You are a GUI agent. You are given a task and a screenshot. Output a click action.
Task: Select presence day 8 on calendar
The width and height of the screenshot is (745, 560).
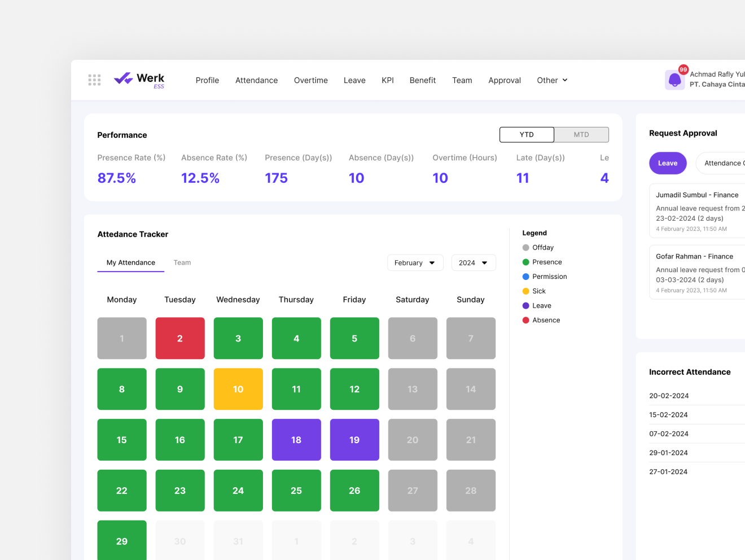coord(122,389)
